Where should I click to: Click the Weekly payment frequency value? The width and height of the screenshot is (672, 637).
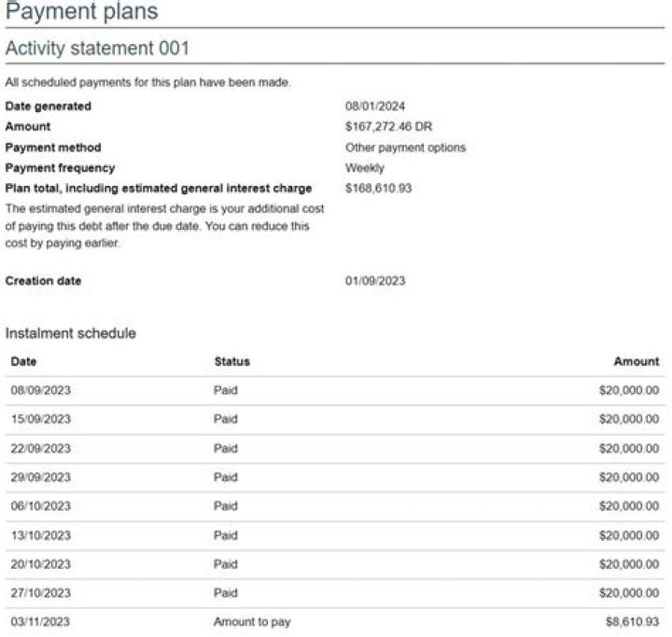(x=364, y=168)
